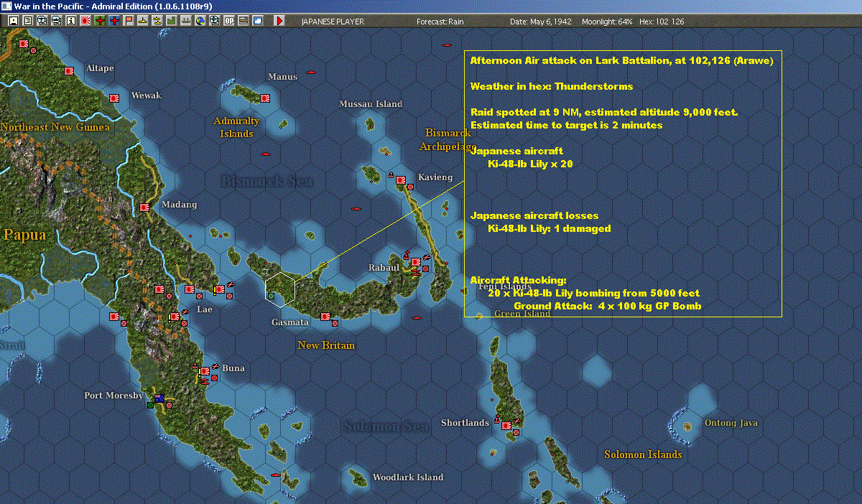Select the Japanese base flag at Wewak
Viewport: 862px width, 504px height.
(113, 98)
